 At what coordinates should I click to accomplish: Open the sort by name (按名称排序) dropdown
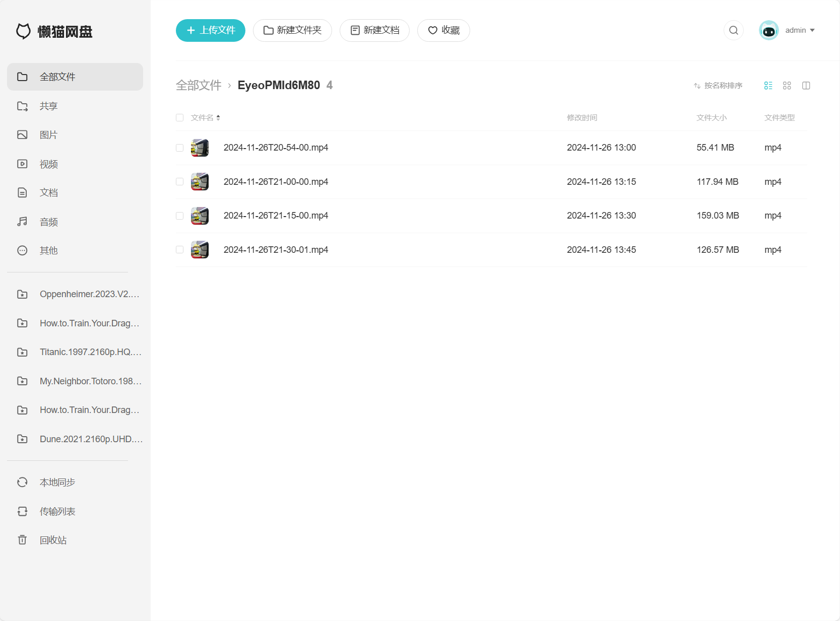point(718,86)
